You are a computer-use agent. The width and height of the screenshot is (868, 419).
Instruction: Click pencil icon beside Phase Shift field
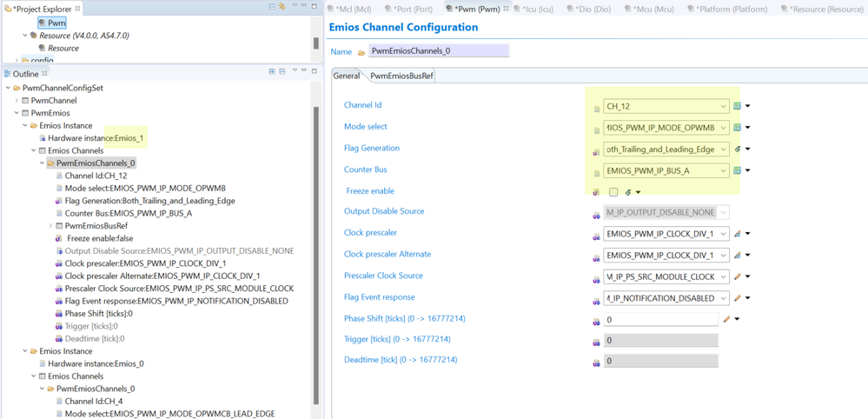pos(726,319)
